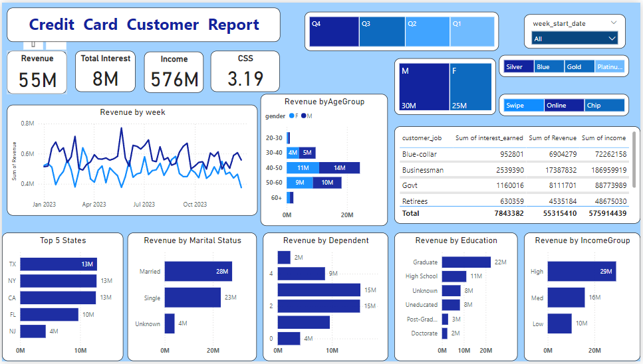Select the Q1 quarter slicer tile
This screenshot has height=364, width=643.
pos(472,31)
